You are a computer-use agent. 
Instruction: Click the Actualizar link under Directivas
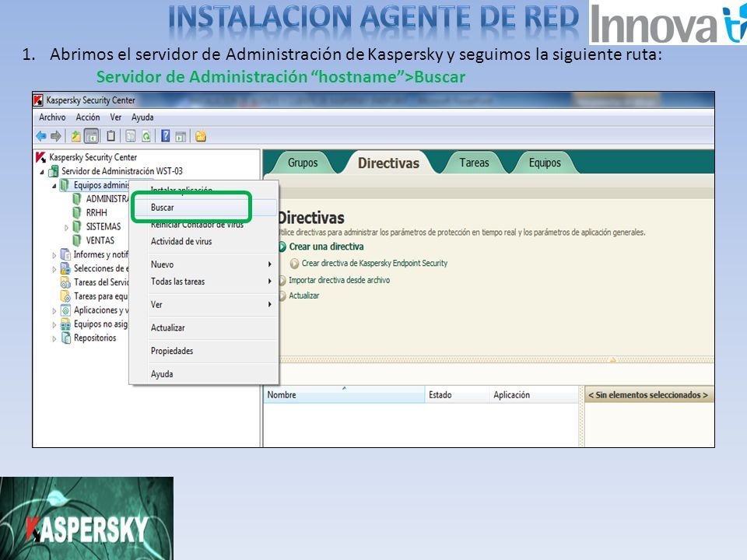click(304, 296)
